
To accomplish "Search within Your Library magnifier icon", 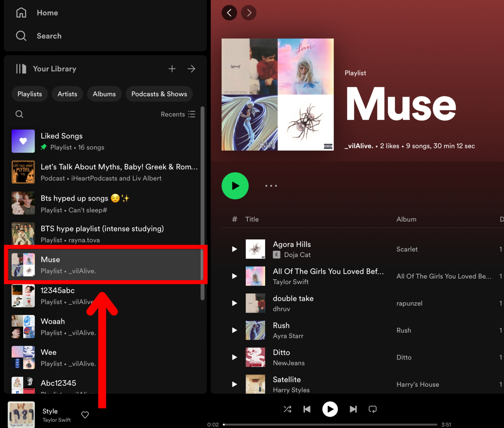I will [19, 114].
